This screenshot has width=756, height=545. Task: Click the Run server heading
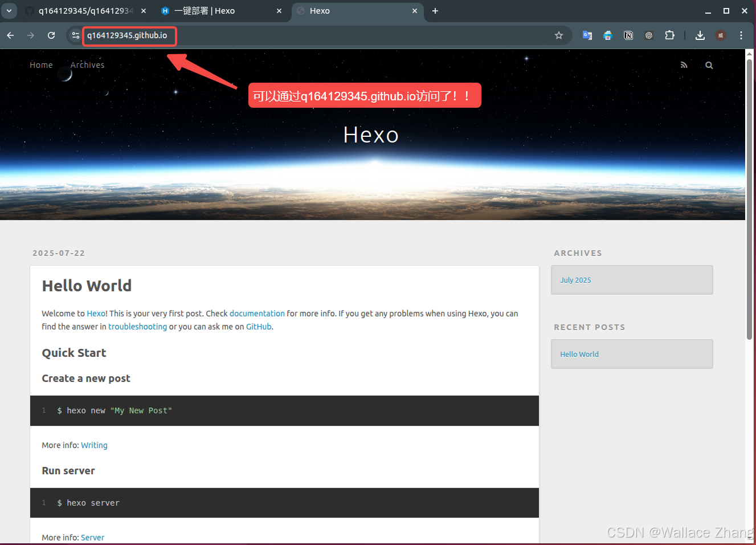coord(68,471)
